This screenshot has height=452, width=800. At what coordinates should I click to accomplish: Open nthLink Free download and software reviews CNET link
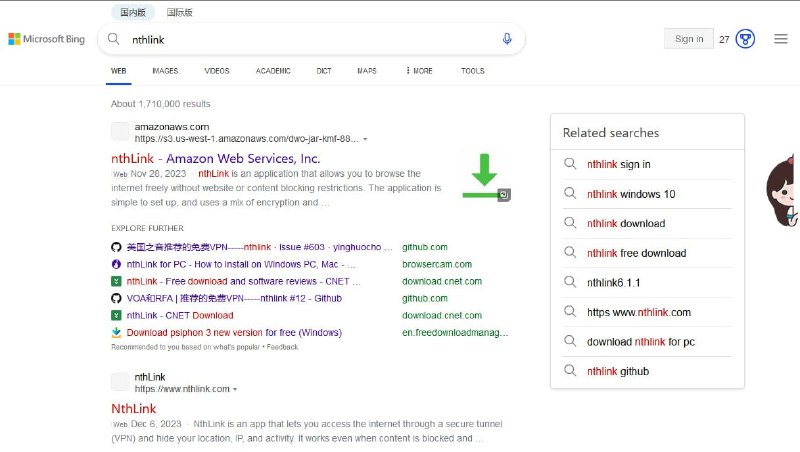point(243,281)
